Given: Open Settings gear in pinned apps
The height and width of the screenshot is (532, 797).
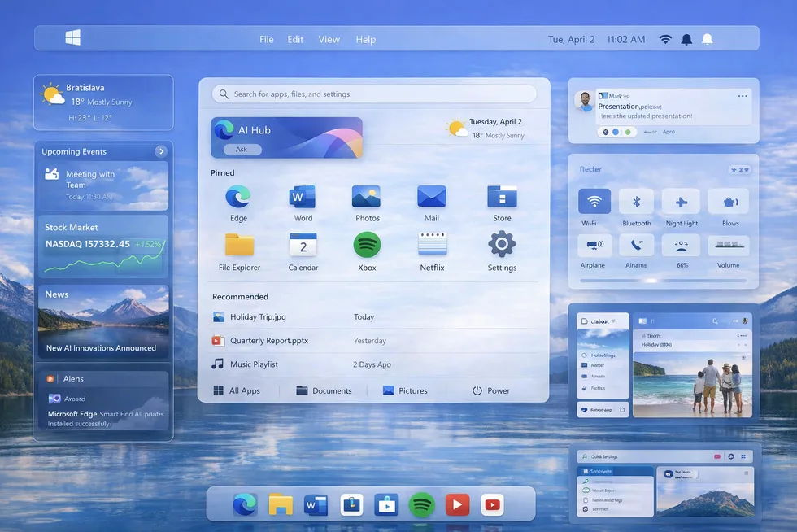Looking at the screenshot, I should (x=502, y=245).
